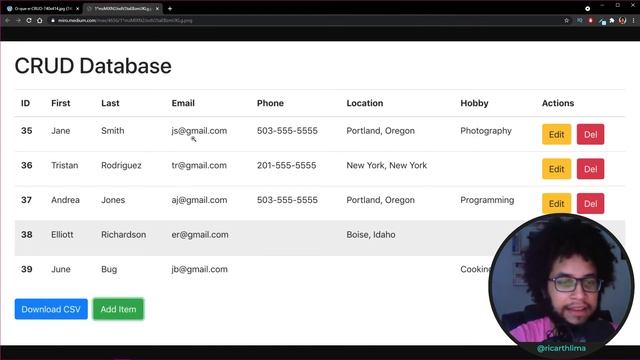Click the ID 35 cell
The width and height of the screenshot is (640, 360).
(x=27, y=131)
